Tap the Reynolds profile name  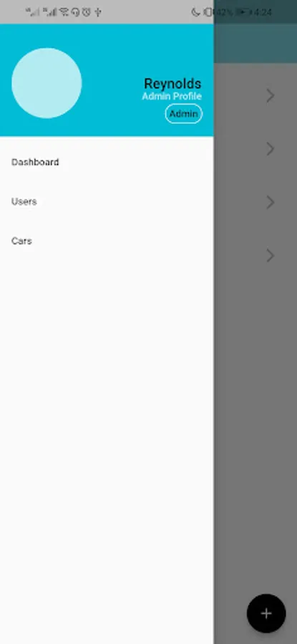coord(172,84)
